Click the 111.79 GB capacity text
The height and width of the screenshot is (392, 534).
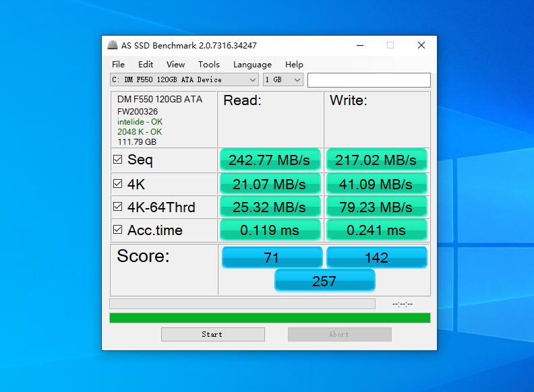(x=137, y=142)
